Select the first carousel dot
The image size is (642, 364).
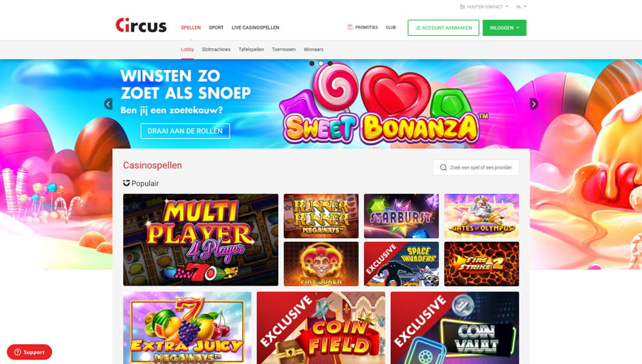[x=311, y=64]
